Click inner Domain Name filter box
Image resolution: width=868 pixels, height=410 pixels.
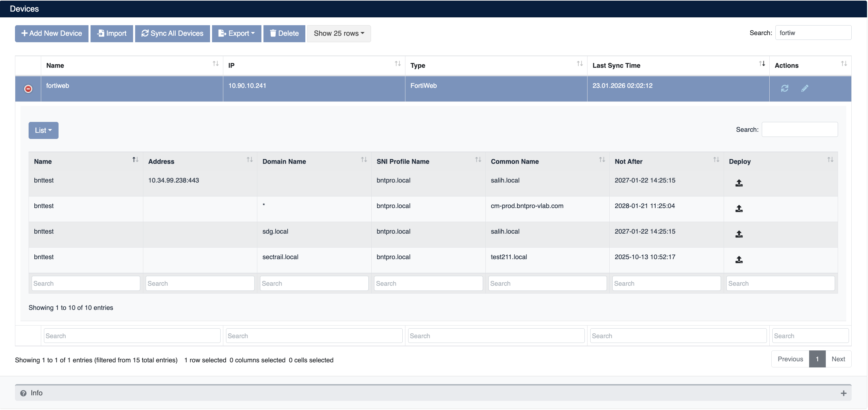tap(314, 283)
